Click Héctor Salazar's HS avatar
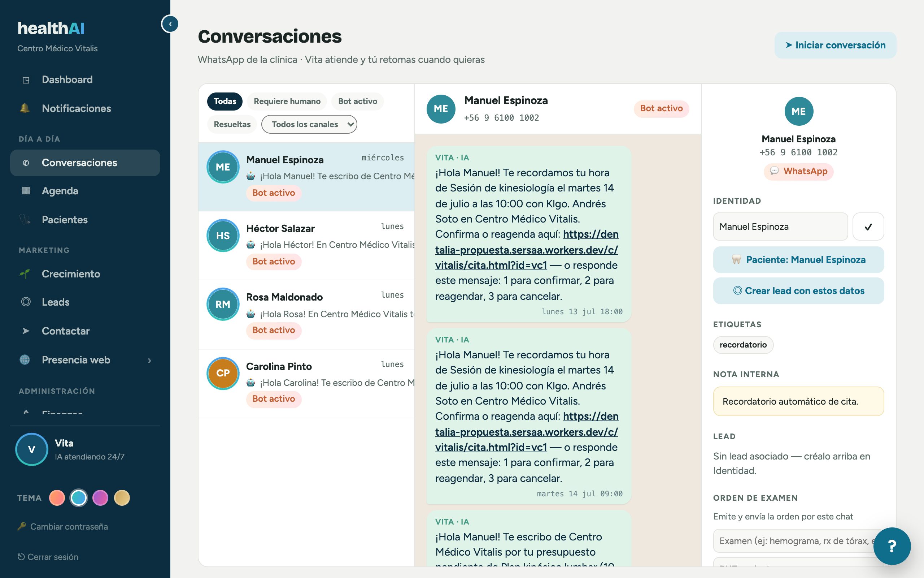 [223, 236]
